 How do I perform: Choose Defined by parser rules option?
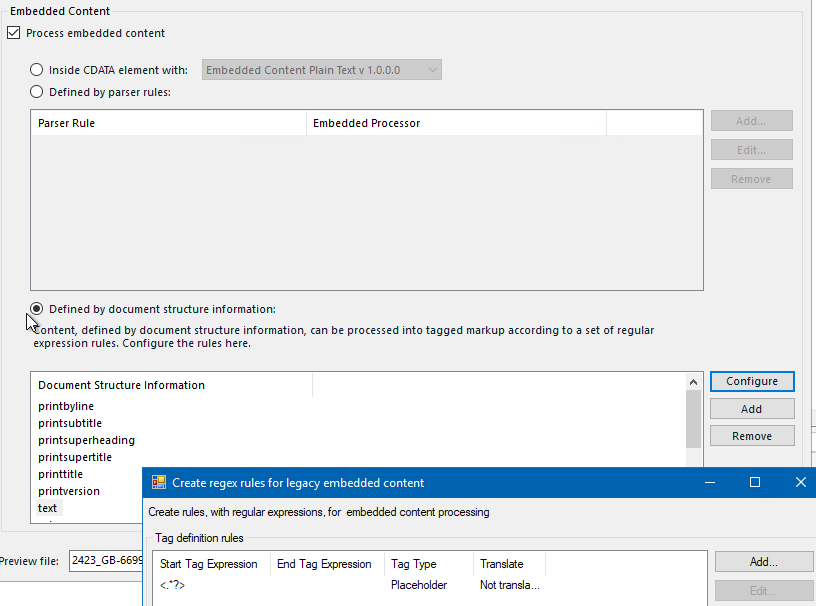pyautogui.click(x=37, y=92)
